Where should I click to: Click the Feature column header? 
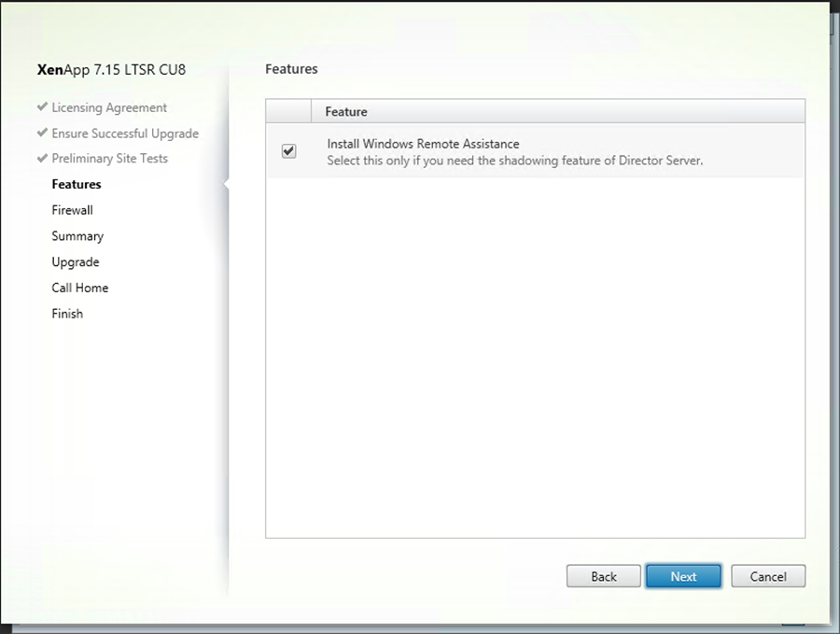[x=558, y=111]
